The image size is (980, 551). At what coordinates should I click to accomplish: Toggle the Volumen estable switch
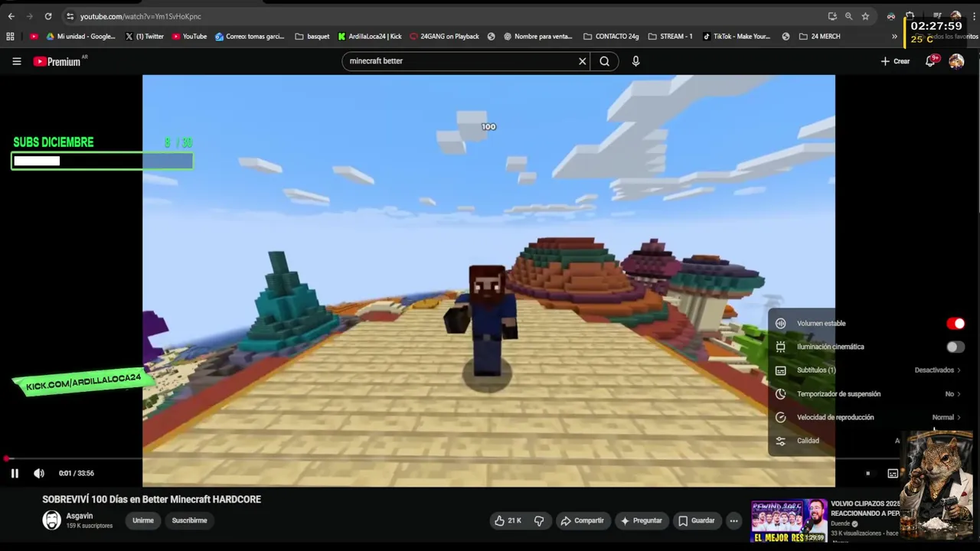click(955, 324)
